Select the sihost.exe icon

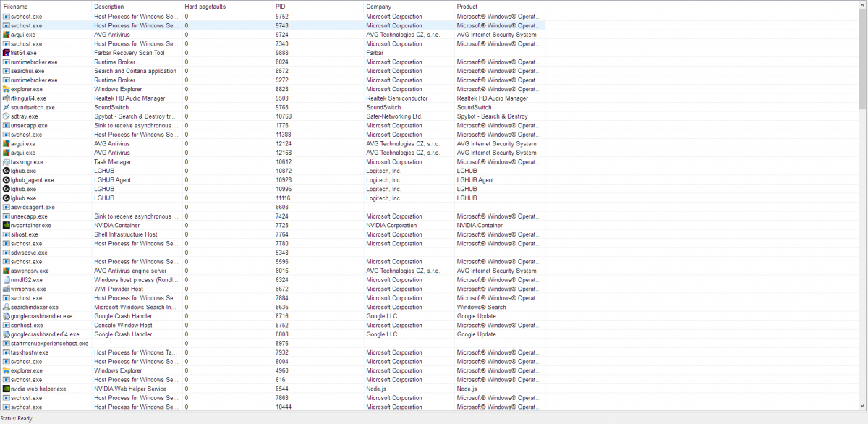[7, 234]
